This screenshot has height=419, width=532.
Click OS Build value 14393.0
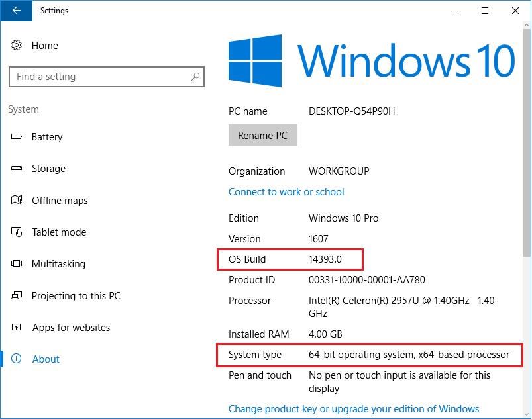point(325,259)
